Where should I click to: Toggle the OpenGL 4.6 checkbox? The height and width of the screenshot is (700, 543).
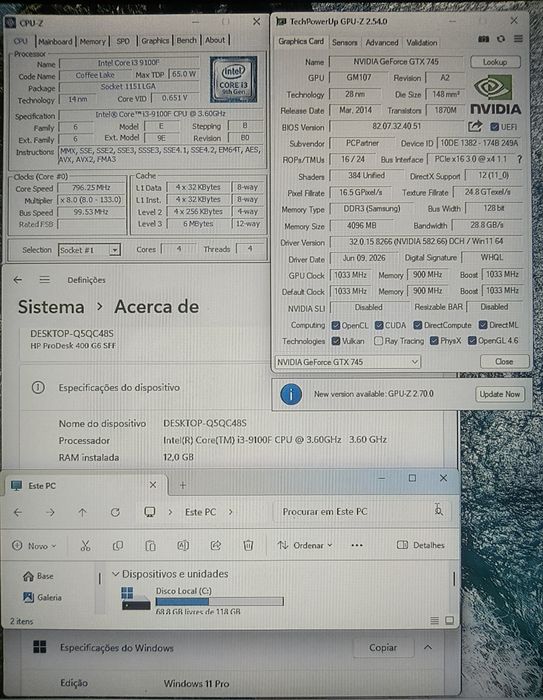pos(472,341)
